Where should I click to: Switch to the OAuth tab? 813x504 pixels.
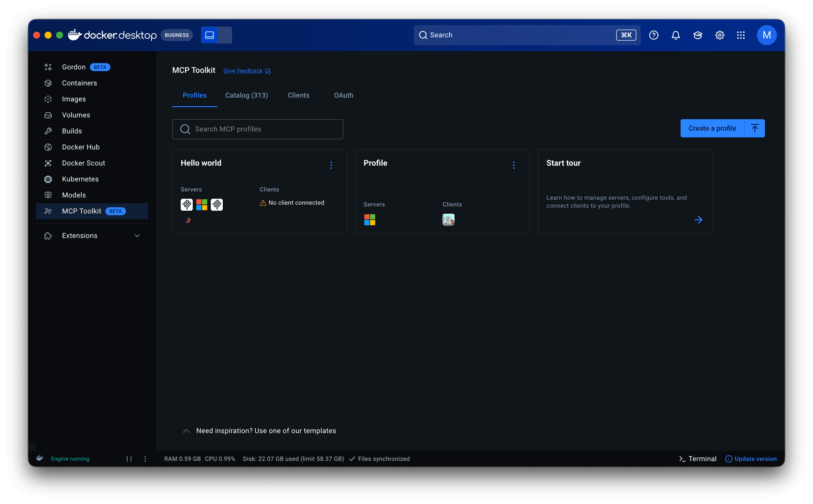point(343,95)
